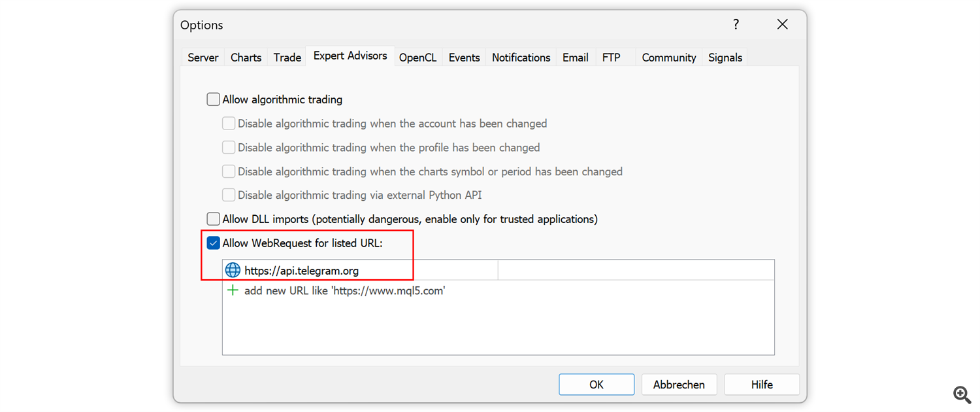The image size is (980, 412).
Task: Enable Allow algorithmic trading checkbox
Action: [214, 99]
